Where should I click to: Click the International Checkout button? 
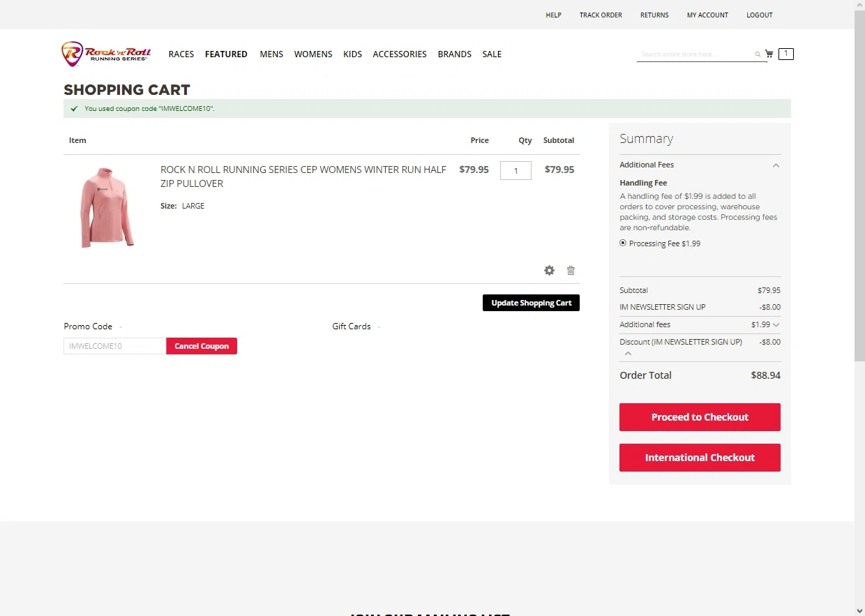point(700,458)
